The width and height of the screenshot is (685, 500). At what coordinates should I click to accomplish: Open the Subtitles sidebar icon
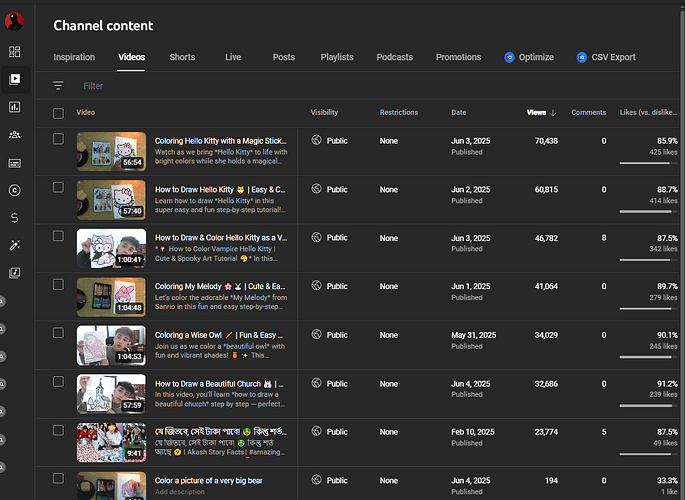14,163
